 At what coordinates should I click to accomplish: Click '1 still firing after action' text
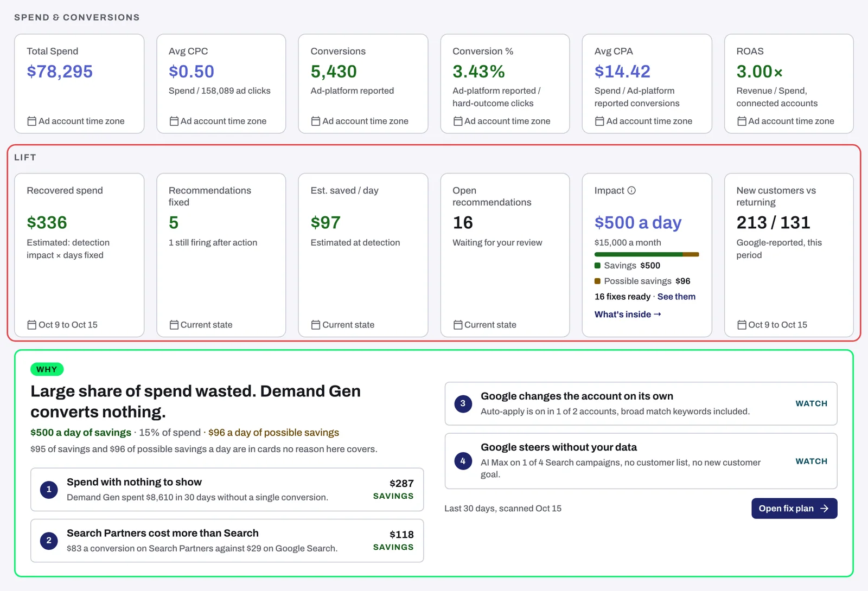click(x=213, y=242)
